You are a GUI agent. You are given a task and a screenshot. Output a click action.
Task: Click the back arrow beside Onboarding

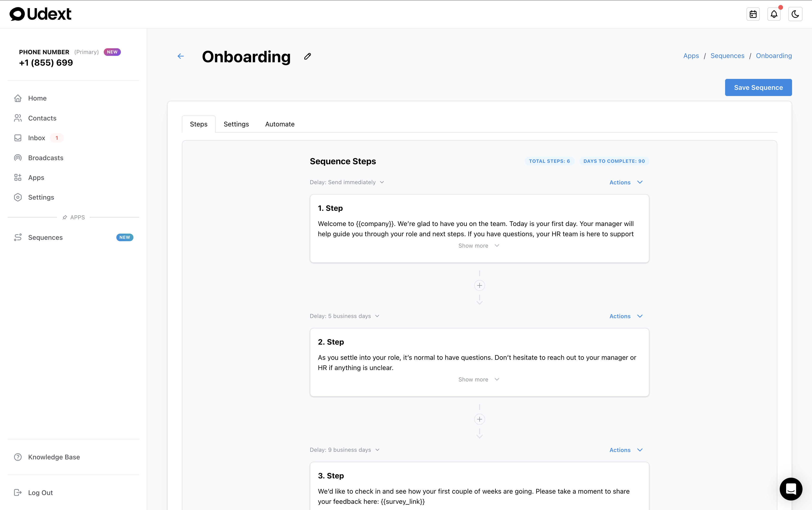coord(181,56)
